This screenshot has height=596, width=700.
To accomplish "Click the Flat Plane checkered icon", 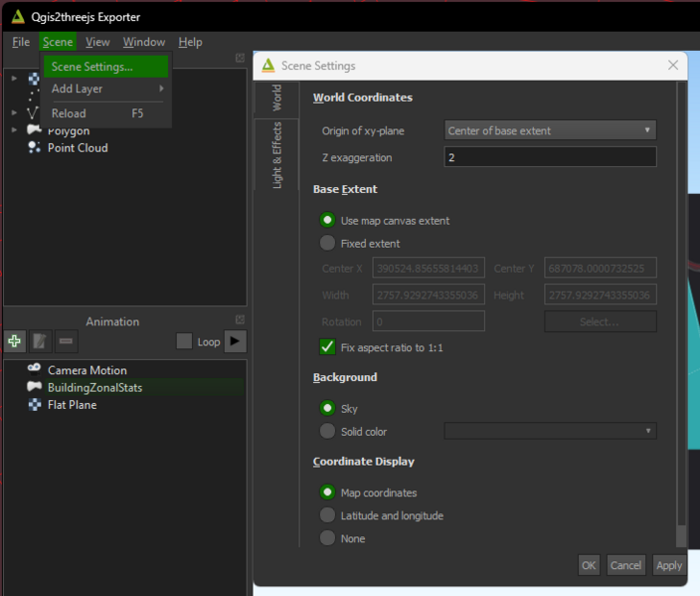I will [x=35, y=405].
